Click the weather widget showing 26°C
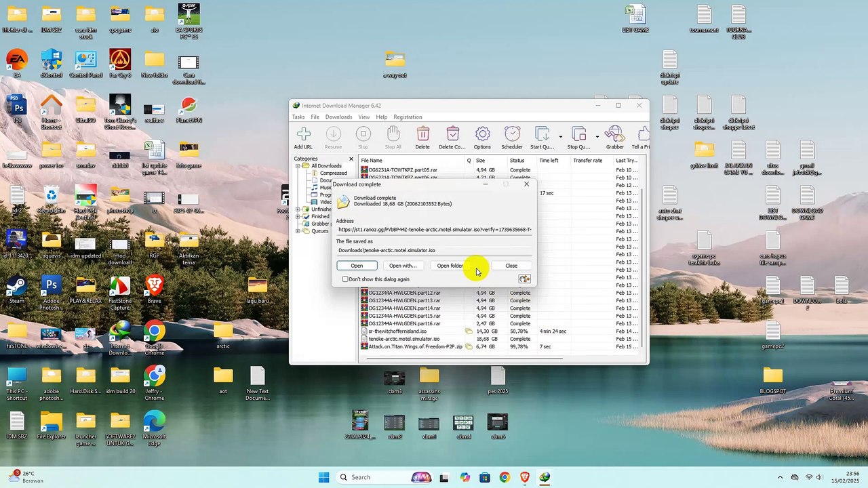868x488 pixels. (x=27, y=477)
